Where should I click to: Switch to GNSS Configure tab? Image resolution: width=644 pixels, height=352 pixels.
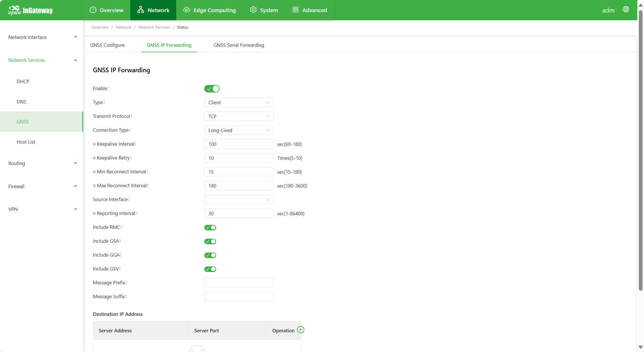(x=107, y=45)
